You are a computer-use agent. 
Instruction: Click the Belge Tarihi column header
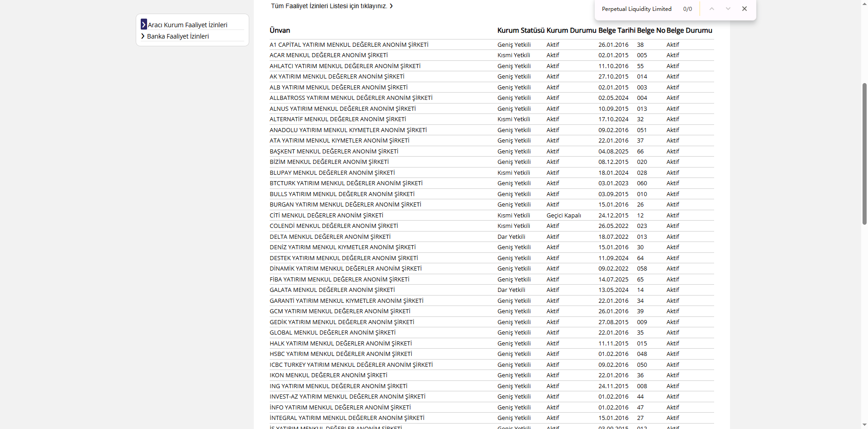616,30
